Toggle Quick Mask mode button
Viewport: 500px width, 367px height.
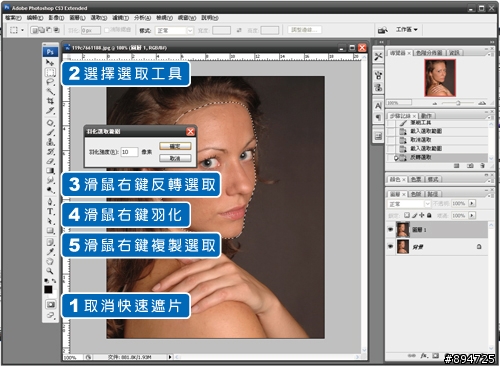click(x=51, y=304)
